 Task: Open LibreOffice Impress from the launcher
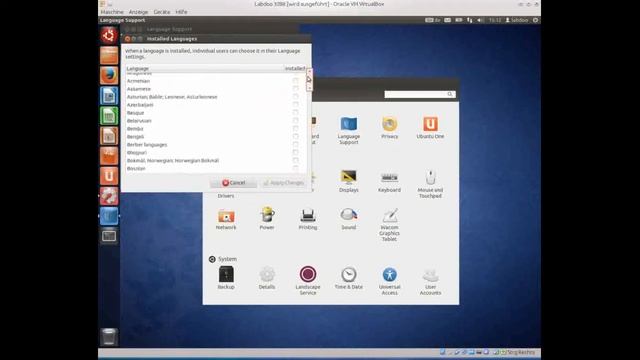109,136
